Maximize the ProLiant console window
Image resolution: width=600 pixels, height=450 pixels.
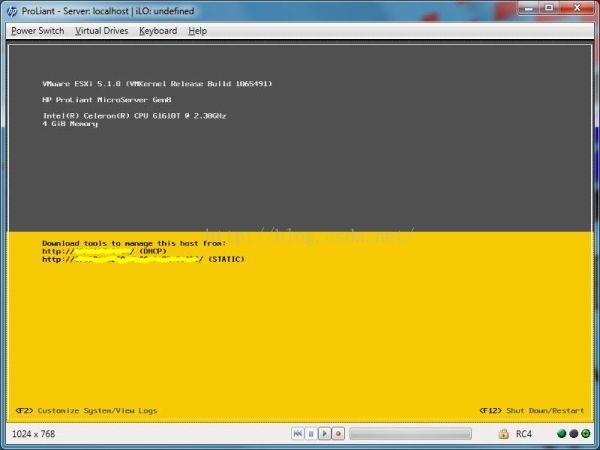(x=549, y=8)
